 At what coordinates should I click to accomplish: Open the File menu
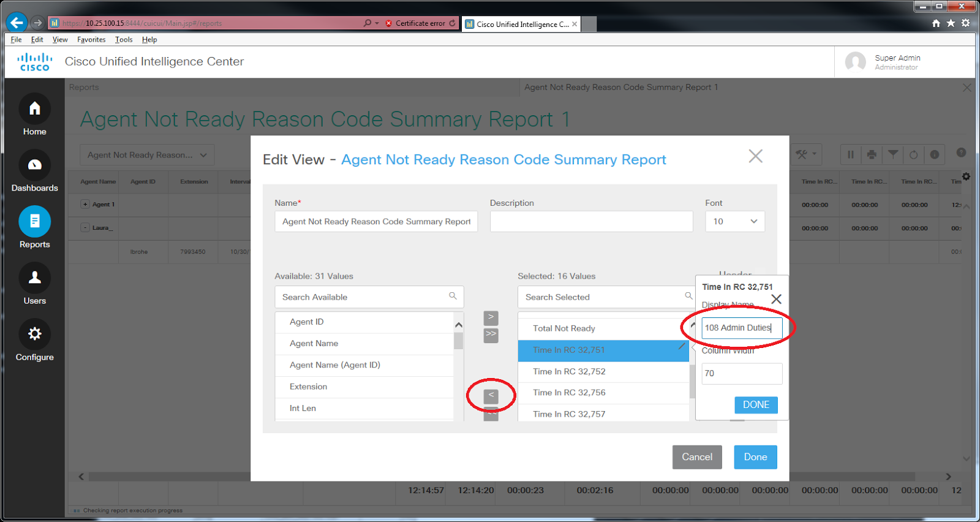16,39
